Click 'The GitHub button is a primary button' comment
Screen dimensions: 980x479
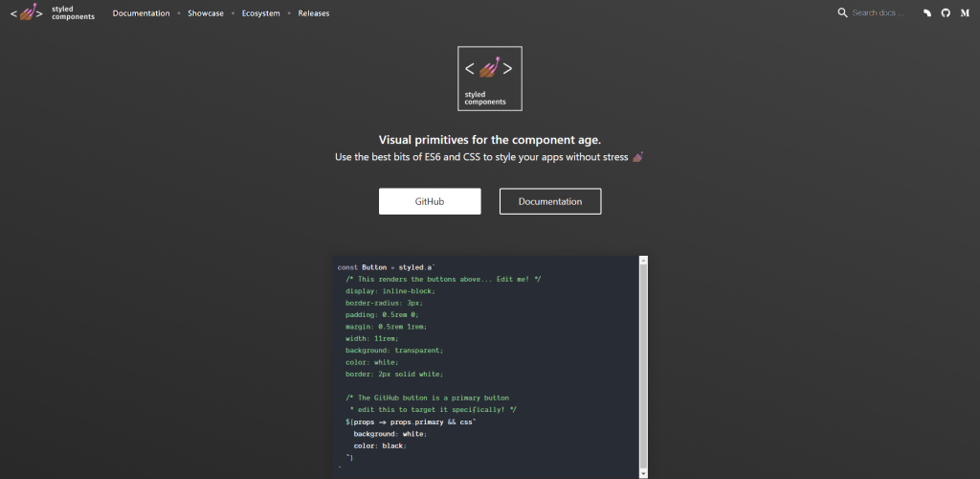click(x=428, y=398)
